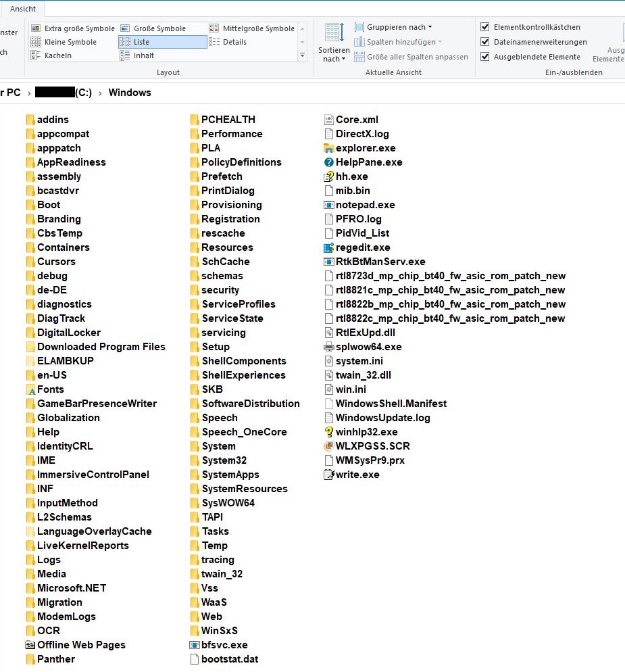
Task: Expand breadcrumb chevron after PC
Action: (29, 93)
